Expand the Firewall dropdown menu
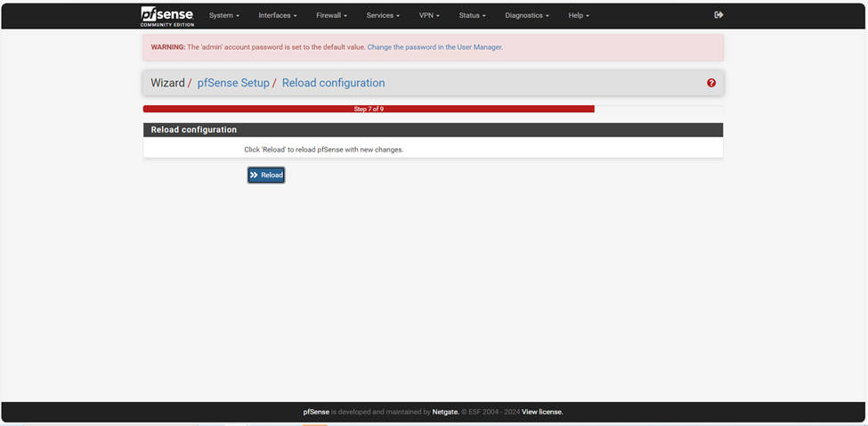868x426 pixels. coord(331,15)
